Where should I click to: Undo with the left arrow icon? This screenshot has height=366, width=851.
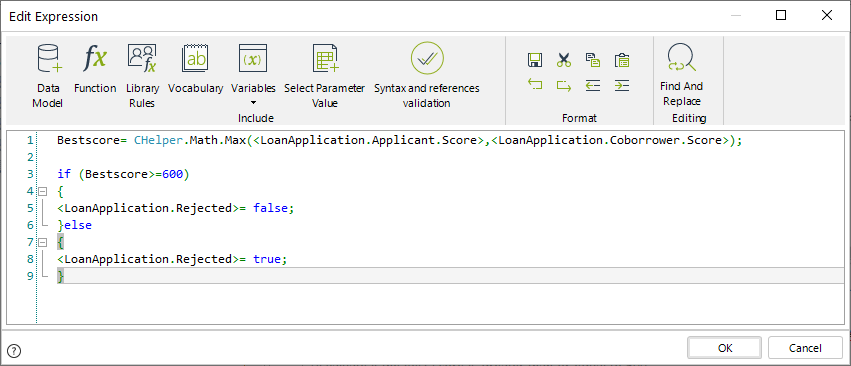coord(535,85)
